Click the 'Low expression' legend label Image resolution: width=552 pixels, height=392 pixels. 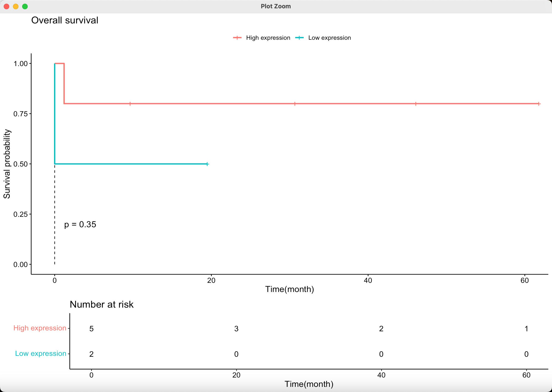pos(329,38)
